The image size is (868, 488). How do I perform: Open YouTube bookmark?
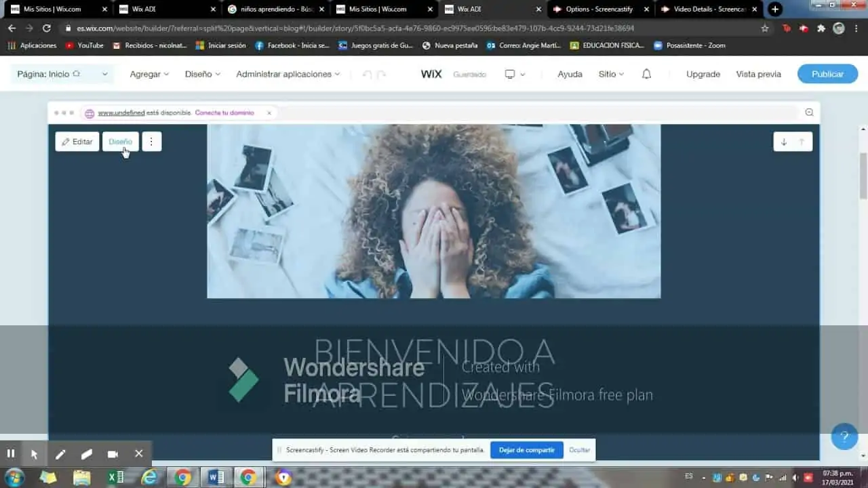click(x=85, y=45)
